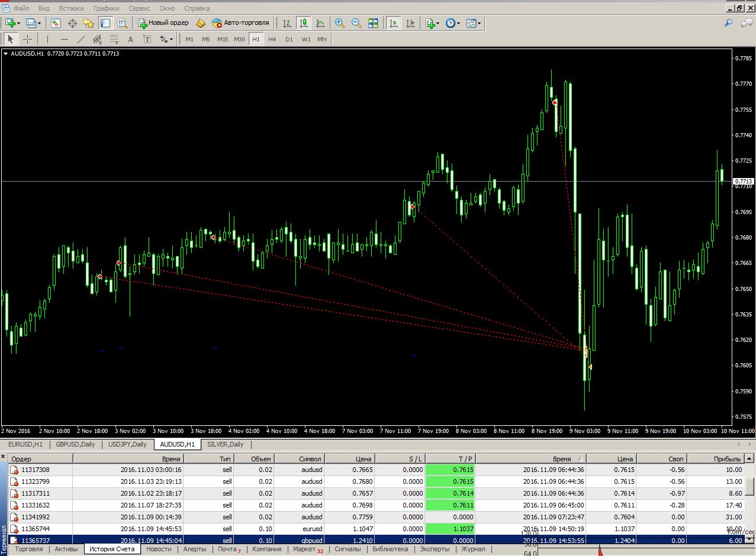Image resolution: width=756 pixels, height=556 pixels.
Task: Open the profiles icon
Action: pos(31,23)
